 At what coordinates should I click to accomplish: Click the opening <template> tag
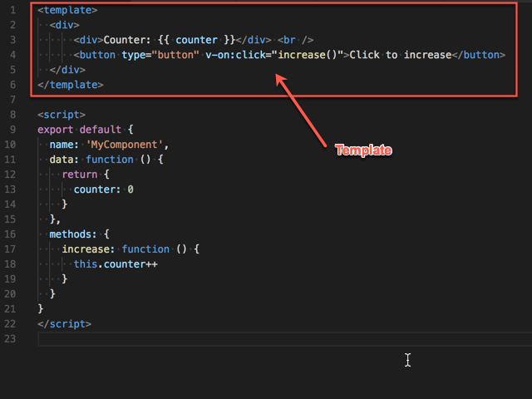click(67, 10)
